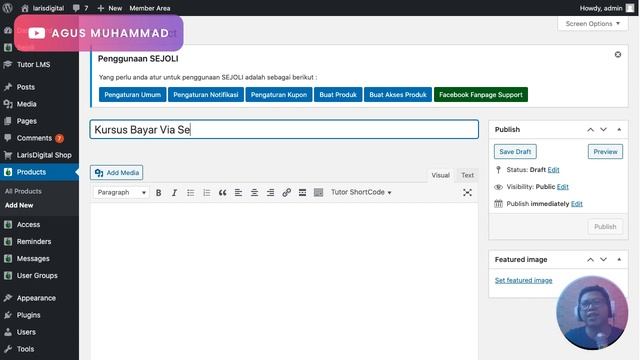Viewport: 640px width, 360px height.
Task: Open Add New products submenu
Action: coord(19,205)
